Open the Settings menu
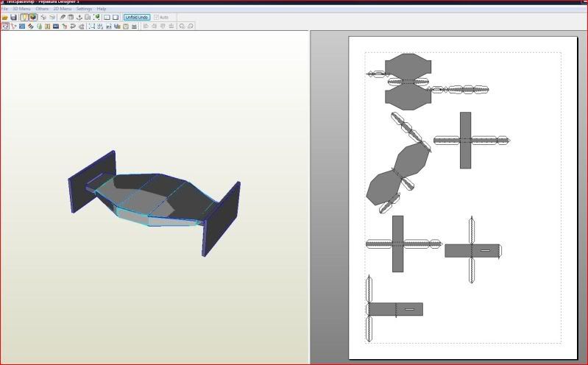The height and width of the screenshot is (365, 588). [84, 9]
